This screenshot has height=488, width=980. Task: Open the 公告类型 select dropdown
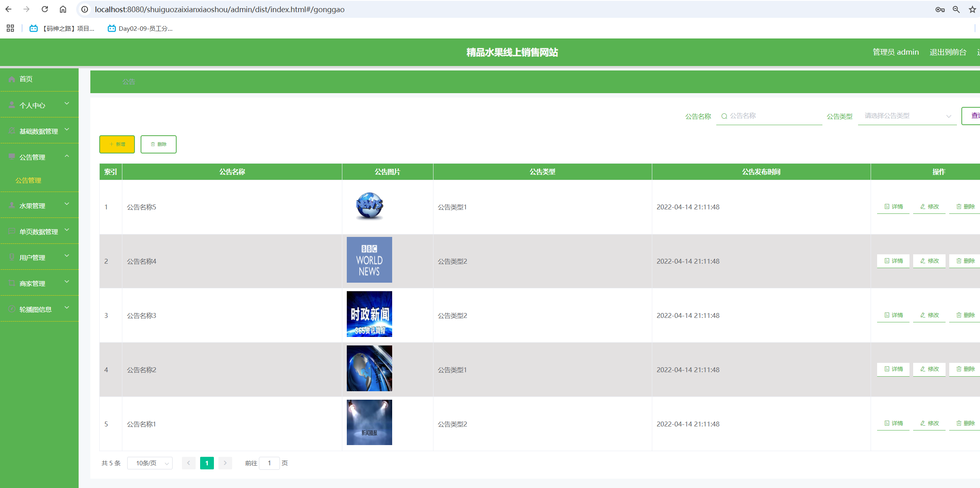pyautogui.click(x=907, y=116)
